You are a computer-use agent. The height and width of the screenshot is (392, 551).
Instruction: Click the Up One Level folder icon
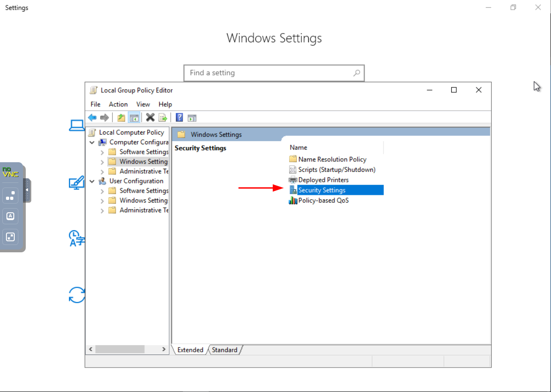[x=121, y=118]
